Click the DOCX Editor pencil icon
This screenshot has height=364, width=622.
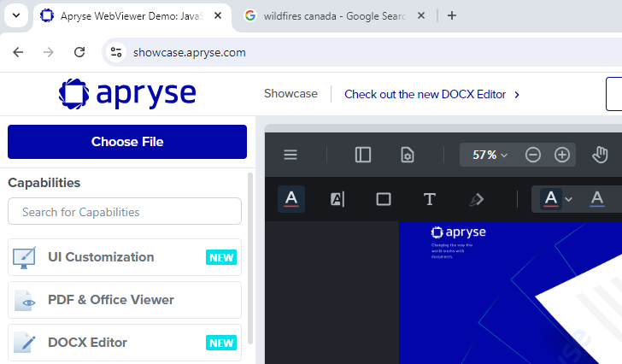click(x=24, y=343)
